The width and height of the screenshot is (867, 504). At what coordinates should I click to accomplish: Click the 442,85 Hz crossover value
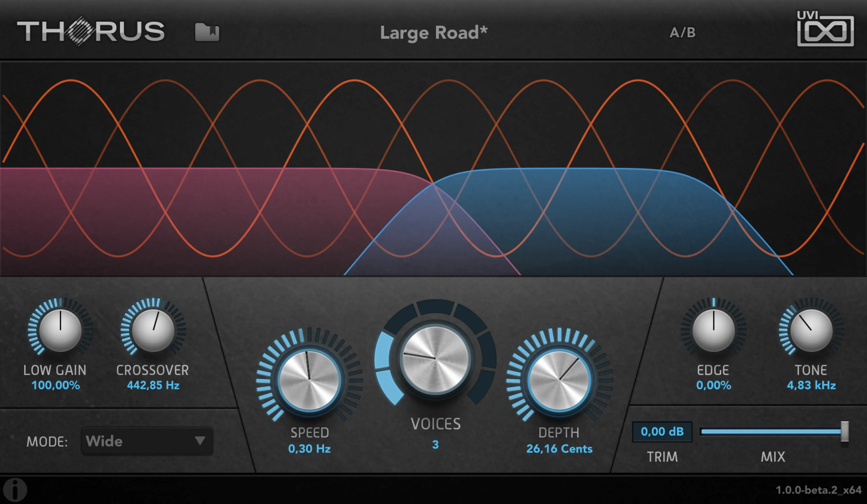pos(153,385)
